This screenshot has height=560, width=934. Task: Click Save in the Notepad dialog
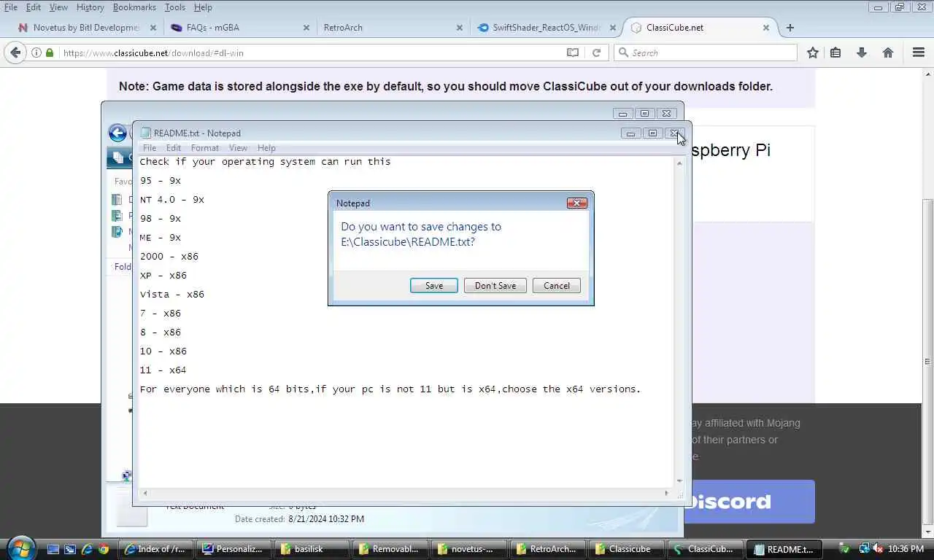click(434, 286)
